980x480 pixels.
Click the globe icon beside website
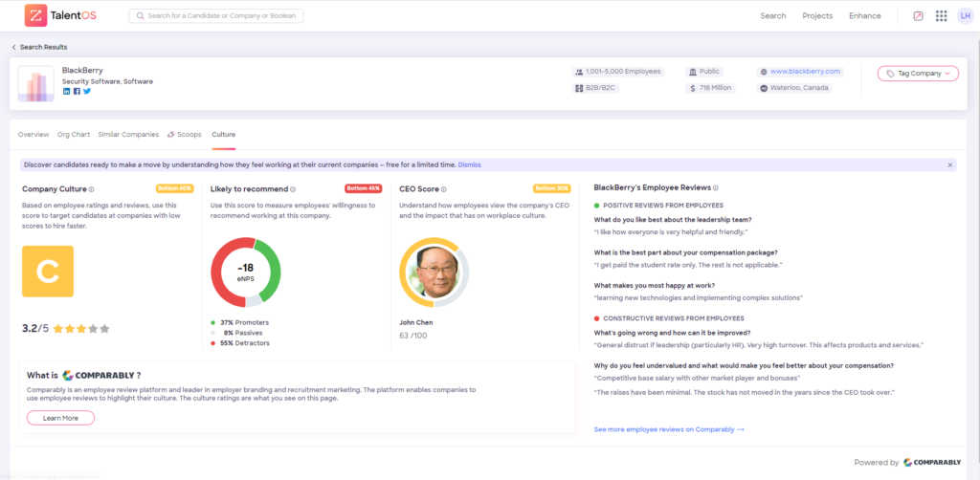[x=763, y=72]
